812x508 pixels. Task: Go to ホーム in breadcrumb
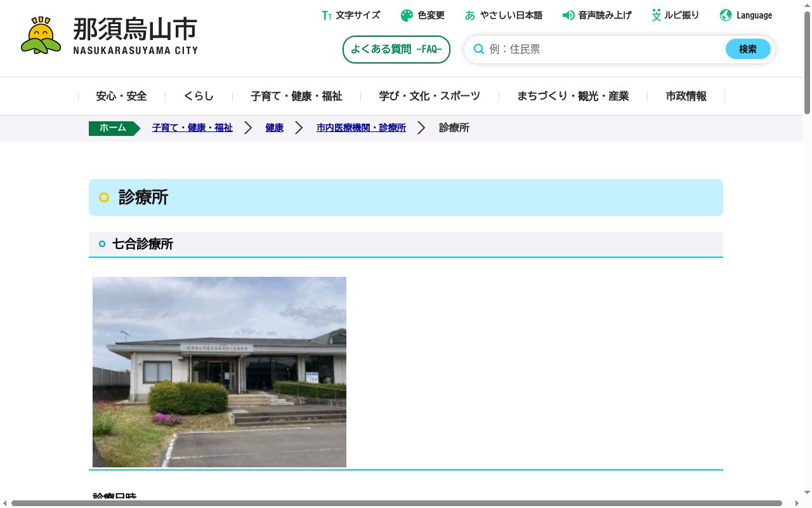(114, 128)
